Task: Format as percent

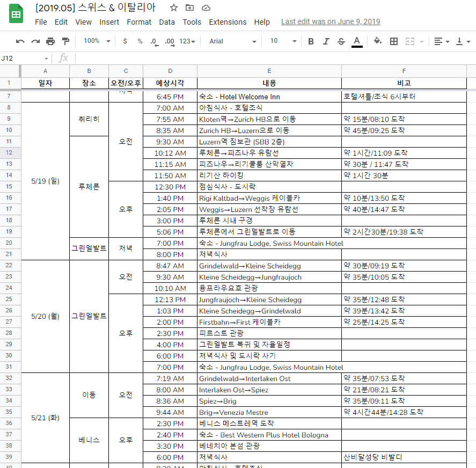Action: point(140,41)
